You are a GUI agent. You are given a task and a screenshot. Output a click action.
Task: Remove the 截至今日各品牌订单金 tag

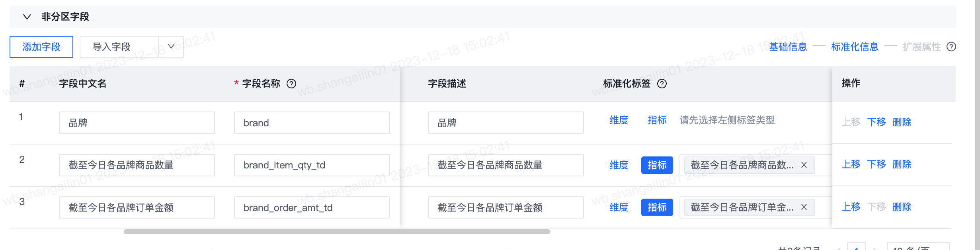click(804, 207)
